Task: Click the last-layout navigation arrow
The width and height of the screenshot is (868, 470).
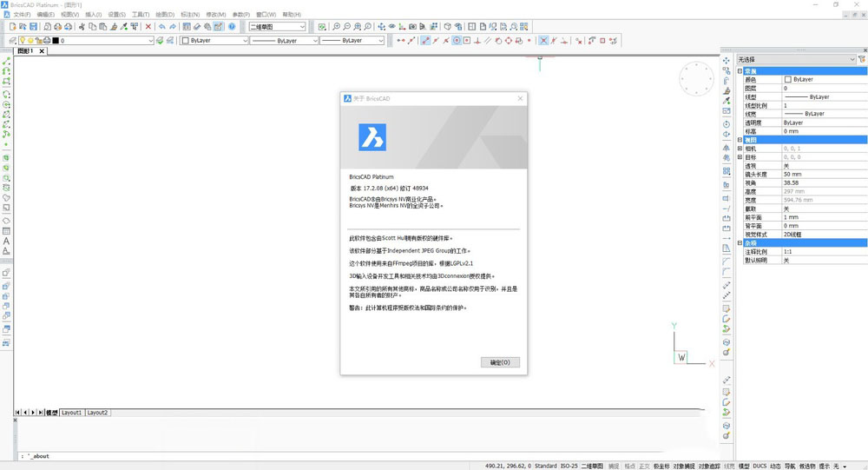Action: point(41,413)
